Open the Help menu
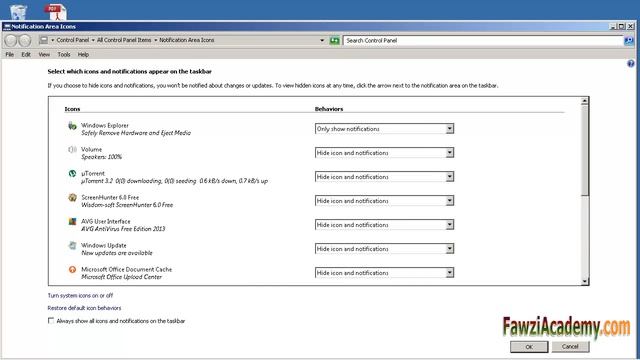Viewport: 640px width, 360px height. point(83,54)
